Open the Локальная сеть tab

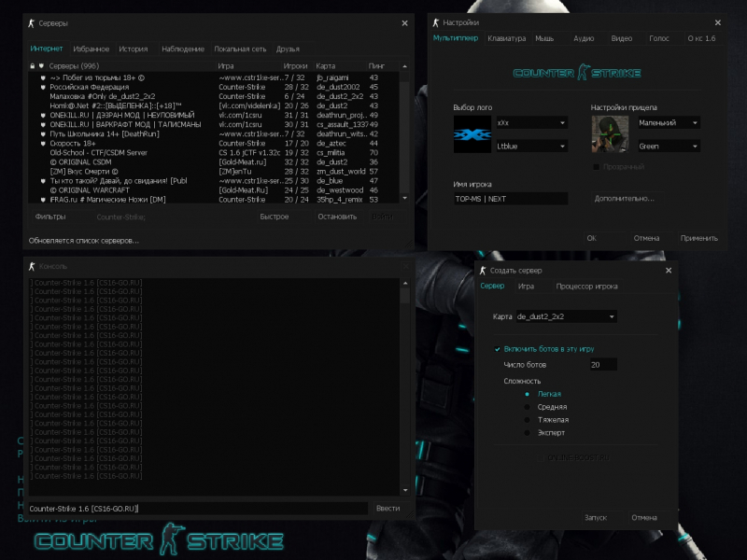[240, 49]
